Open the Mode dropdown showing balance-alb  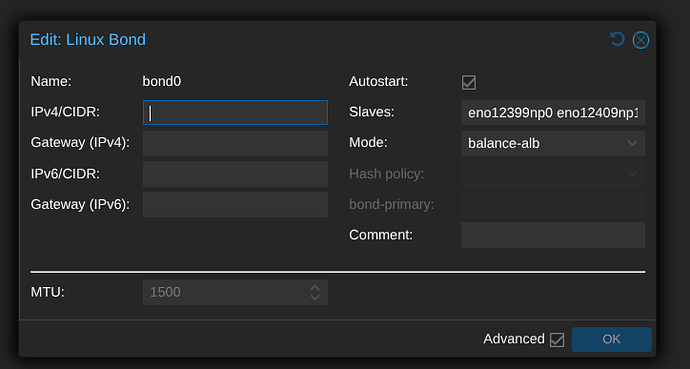(553, 143)
